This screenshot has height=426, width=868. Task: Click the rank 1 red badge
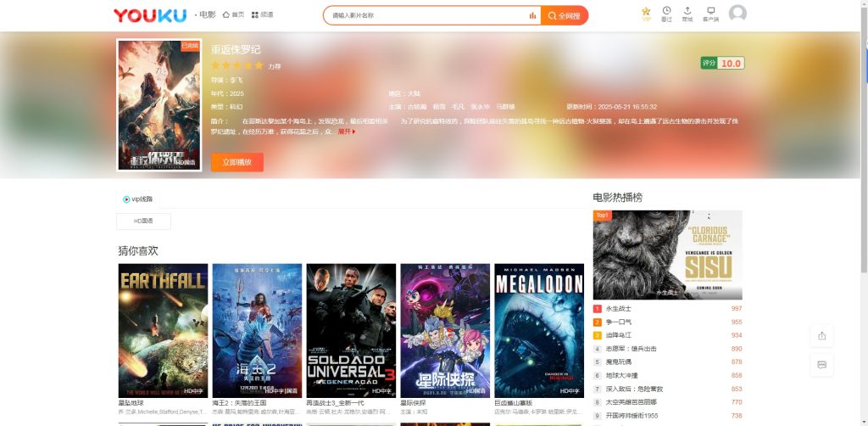click(598, 309)
